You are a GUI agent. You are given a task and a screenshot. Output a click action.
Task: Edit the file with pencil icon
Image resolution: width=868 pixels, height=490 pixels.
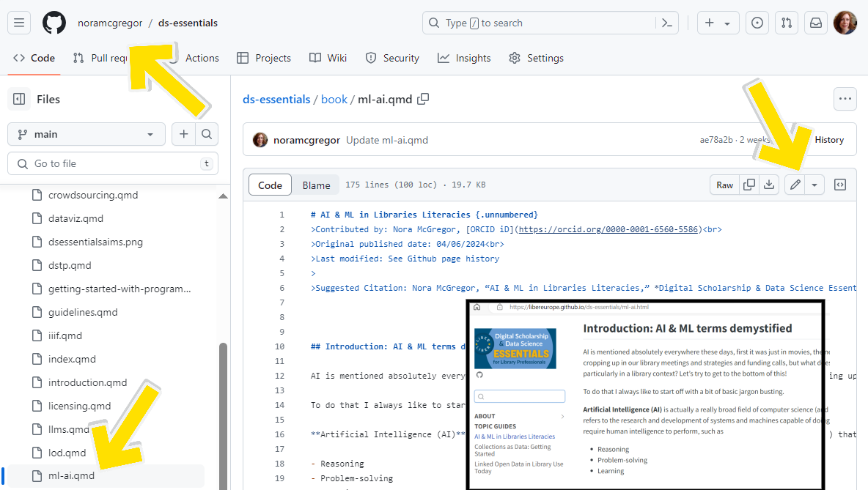tap(795, 185)
